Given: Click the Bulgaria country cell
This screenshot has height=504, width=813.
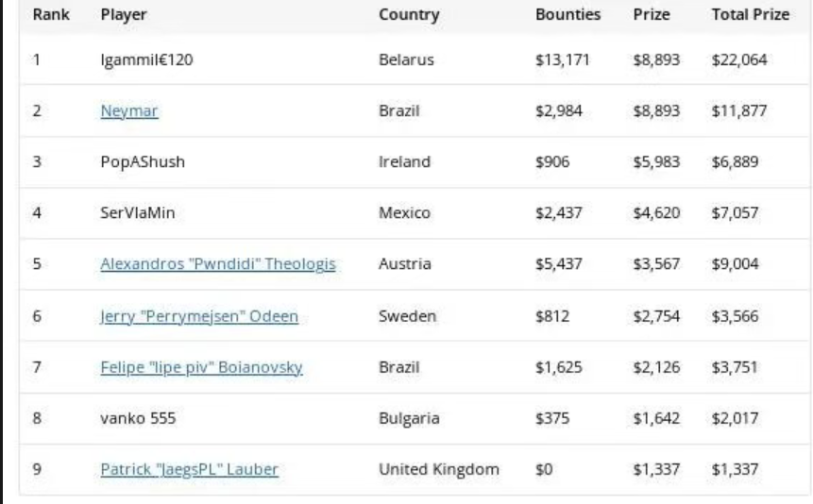Looking at the screenshot, I should coord(409,418).
